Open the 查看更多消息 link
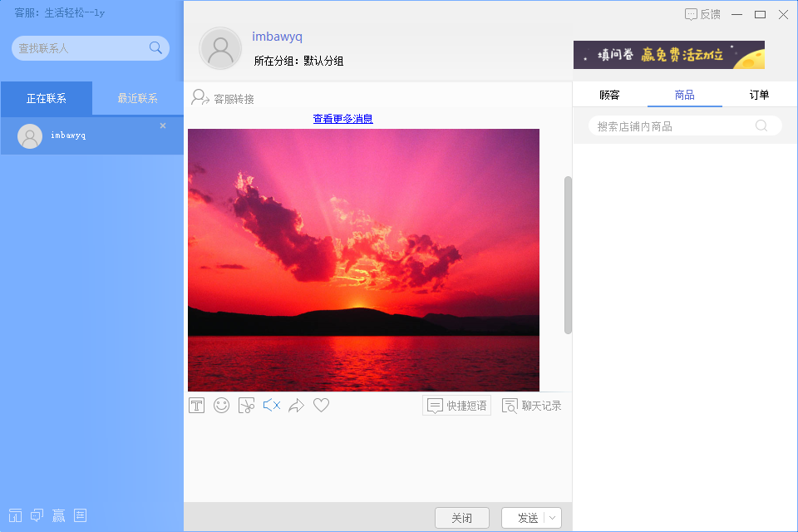This screenshot has width=798, height=532. click(342, 119)
